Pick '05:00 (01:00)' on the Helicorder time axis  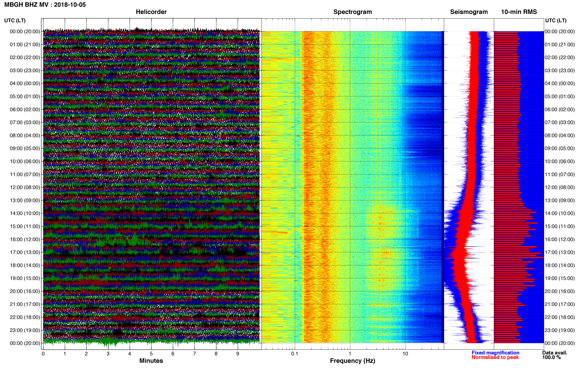(25, 96)
